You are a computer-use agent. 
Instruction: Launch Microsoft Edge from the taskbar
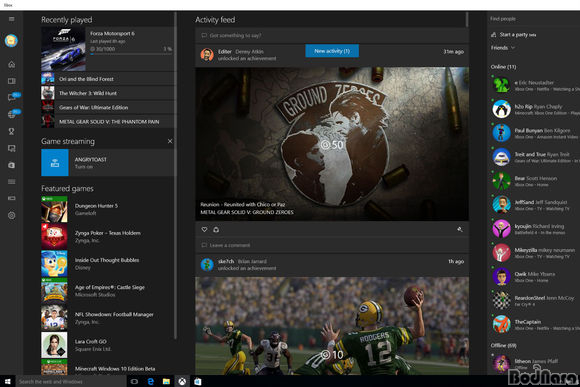point(151,381)
